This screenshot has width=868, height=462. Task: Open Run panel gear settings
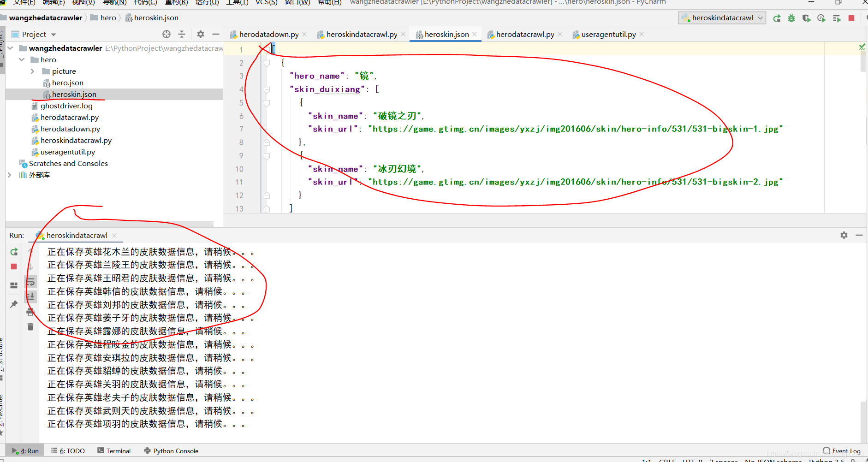point(844,235)
